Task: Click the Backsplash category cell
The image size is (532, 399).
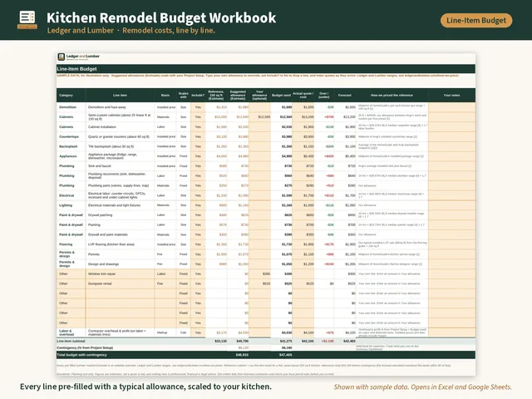Action: 71,146
